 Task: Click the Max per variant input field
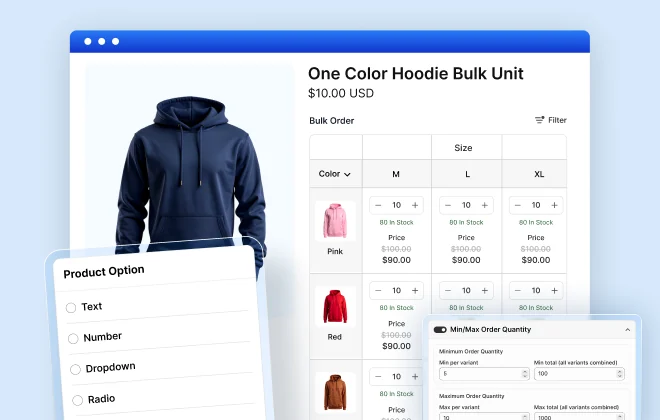tap(484, 417)
